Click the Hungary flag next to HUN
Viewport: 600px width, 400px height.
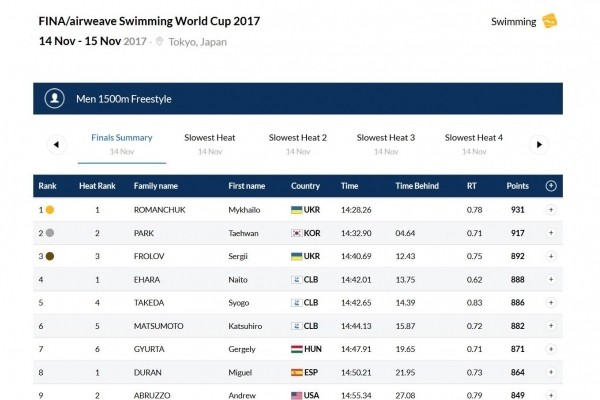[x=296, y=348]
